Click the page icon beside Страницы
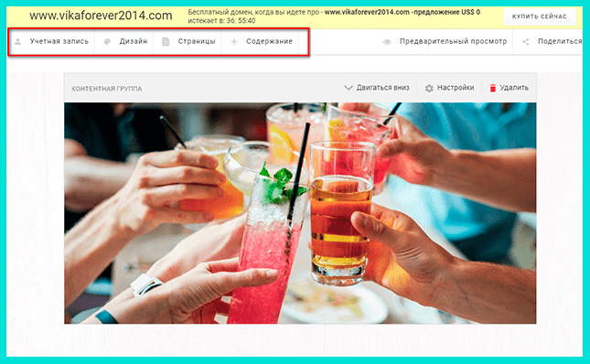This screenshot has width=590, height=364. (166, 41)
